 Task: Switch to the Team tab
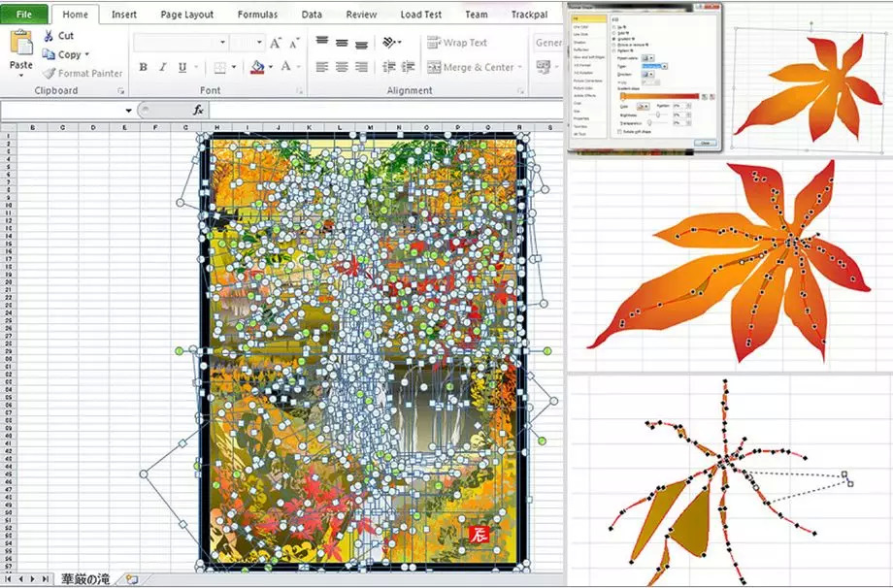click(477, 15)
